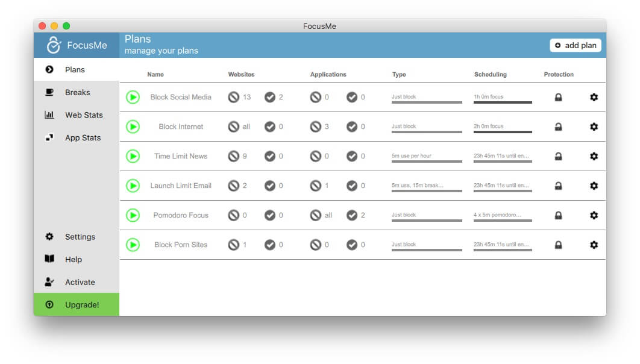Go to App Stats page

coord(77,138)
